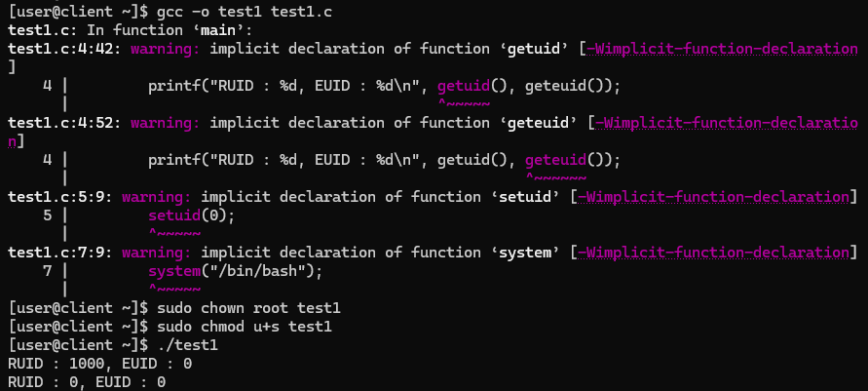Click the magenta 'geteuid' in the second printf line
Viewport: 868px width, 391px height.
[x=555, y=161]
